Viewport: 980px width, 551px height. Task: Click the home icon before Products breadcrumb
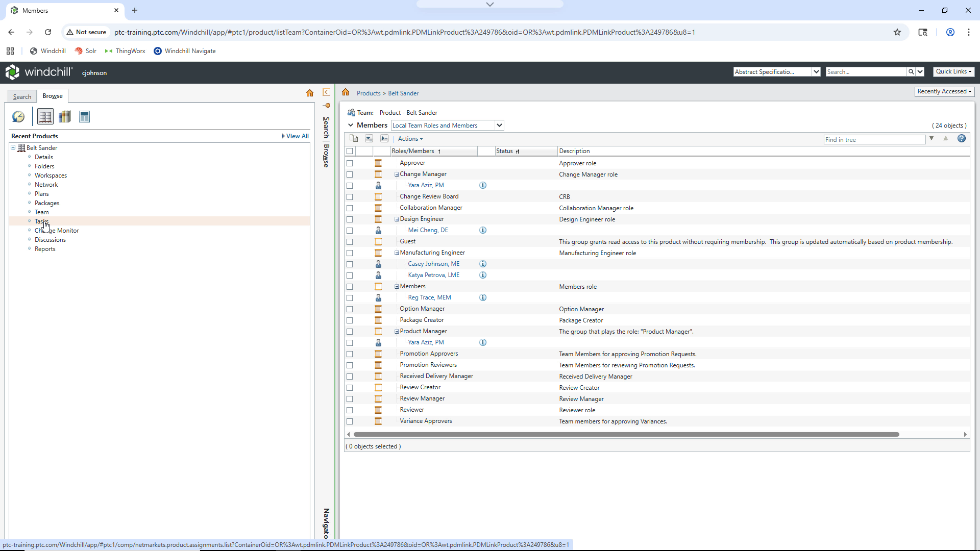[x=346, y=92]
